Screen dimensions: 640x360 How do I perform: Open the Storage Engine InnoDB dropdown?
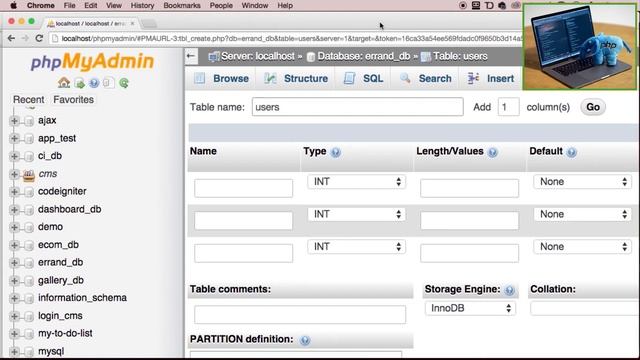pos(470,308)
